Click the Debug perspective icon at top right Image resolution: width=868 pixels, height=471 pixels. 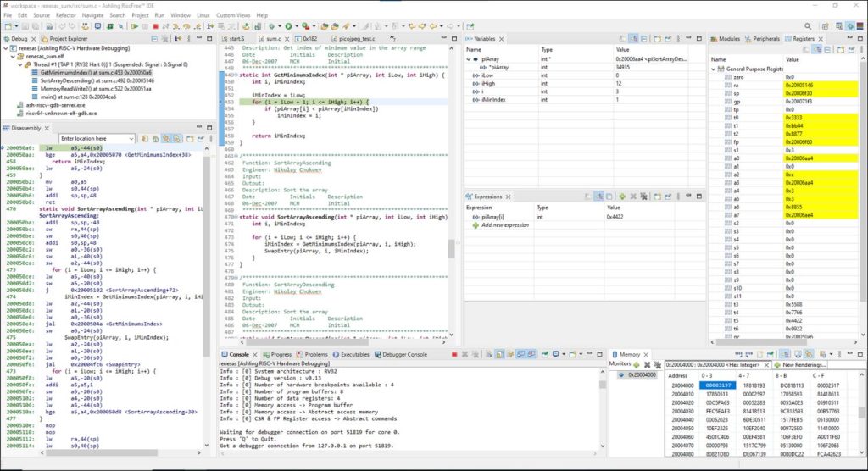849,26
